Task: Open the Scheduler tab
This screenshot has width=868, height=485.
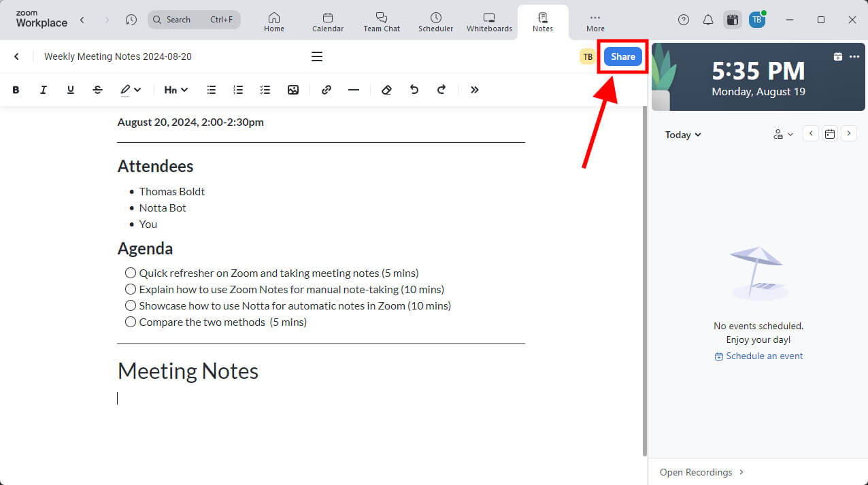Action: click(x=436, y=22)
